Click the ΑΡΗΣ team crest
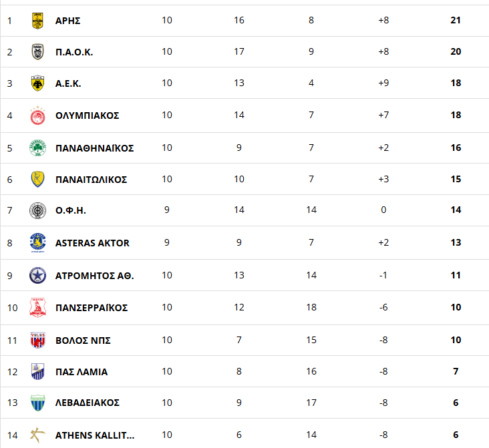 37,21
